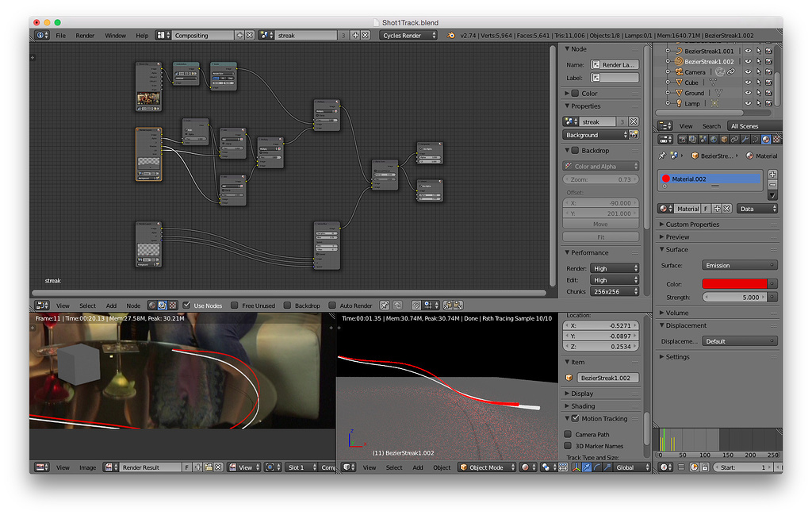
Task: Open Global orientation selector
Action: click(631, 467)
